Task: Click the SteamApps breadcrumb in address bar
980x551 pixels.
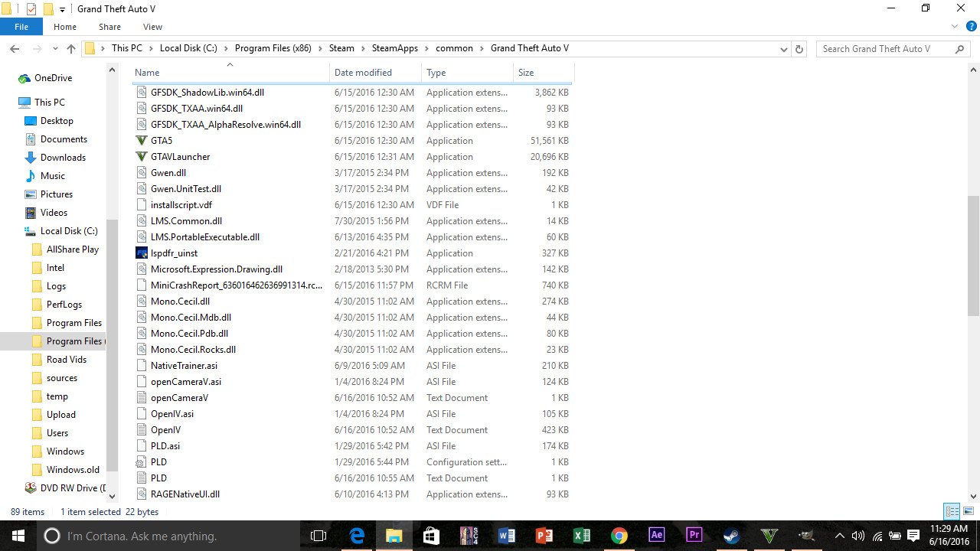Action: (395, 48)
